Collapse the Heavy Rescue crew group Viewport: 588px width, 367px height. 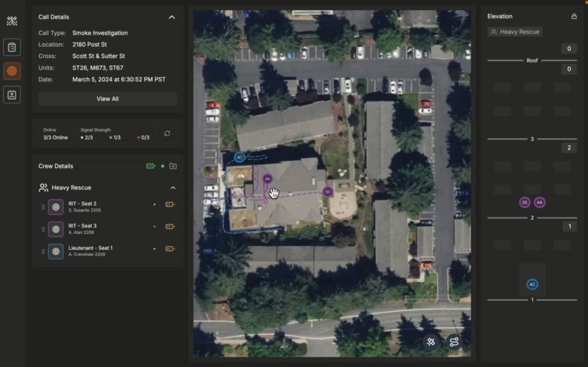[173, 188]
